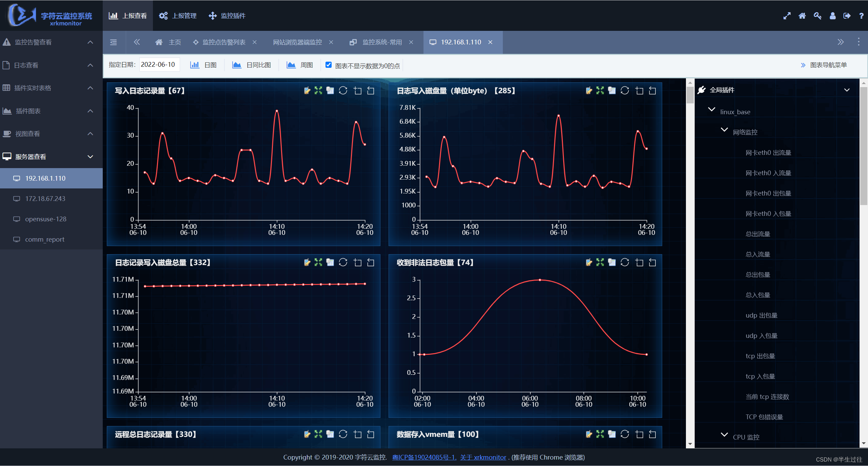Click the refresh icon on the 写入日志记录量 chart
The image size is (868, 466).
coord(343,90)
